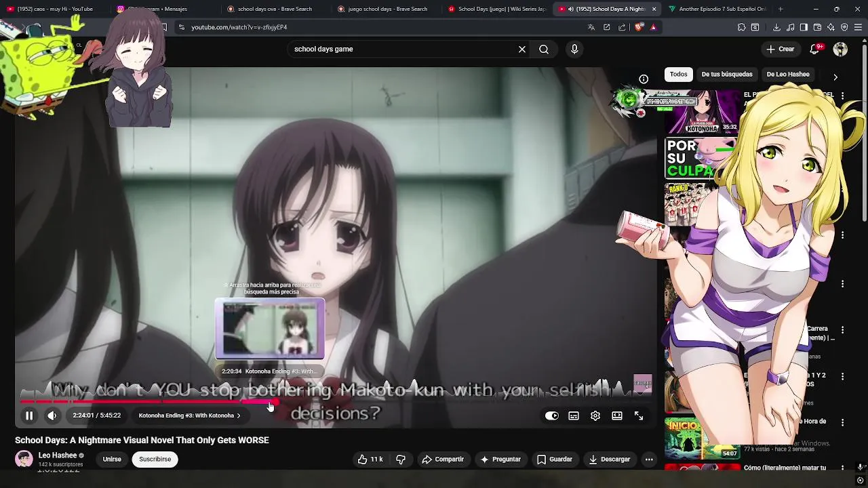Switch to theater mode view
Image resolution: width=868 pixels, height=488 pixels.
pyautogui.click(x=617, y=415)
